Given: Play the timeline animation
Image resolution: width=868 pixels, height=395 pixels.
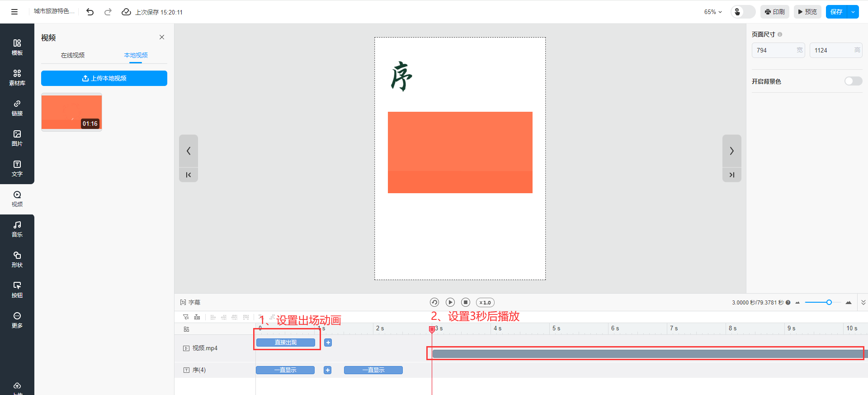Looking at the screenshot, I should (x=450, y=302).
